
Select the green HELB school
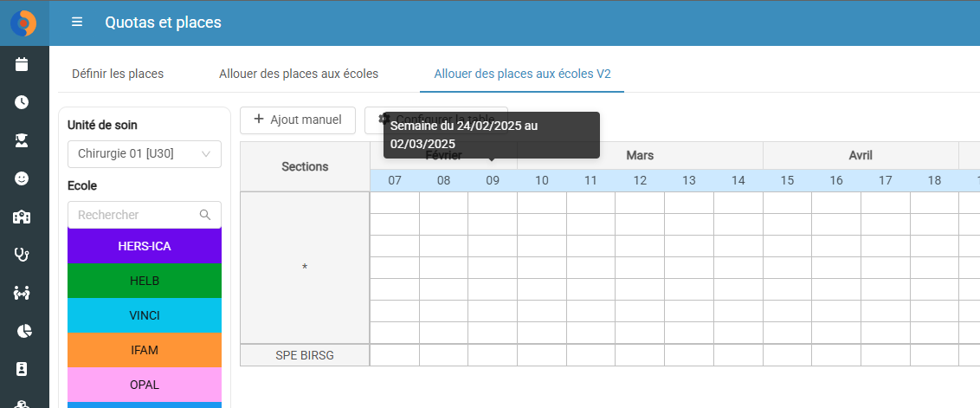point(145,281)
